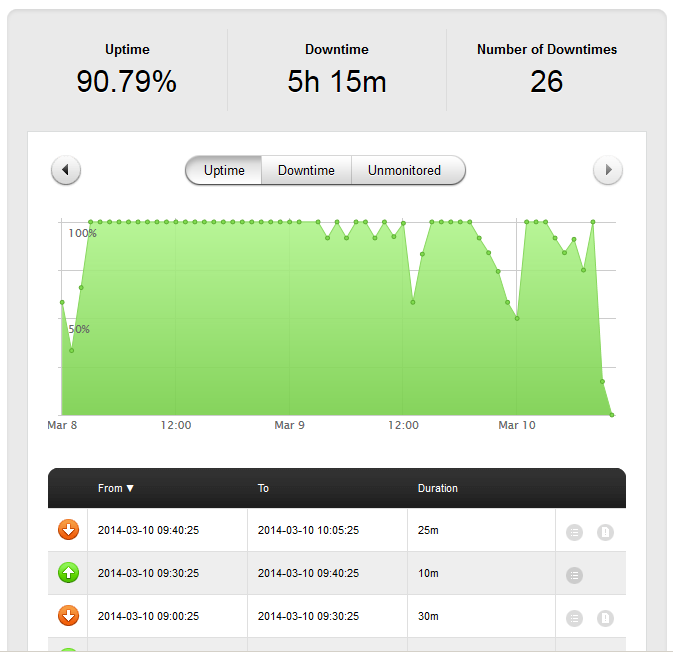Click green up-status icon for 09:30:25 row
Screen dimensions: 673x653
coord(69,573)
